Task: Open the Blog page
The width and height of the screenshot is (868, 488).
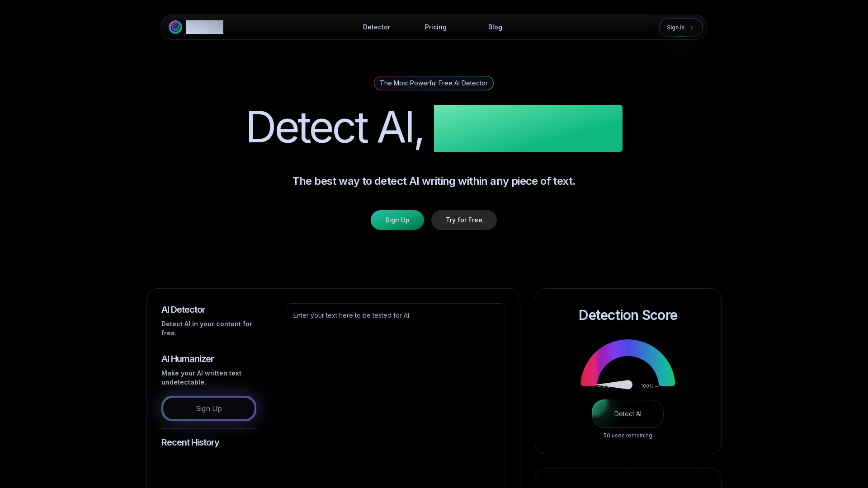Action: pos(495,27)
